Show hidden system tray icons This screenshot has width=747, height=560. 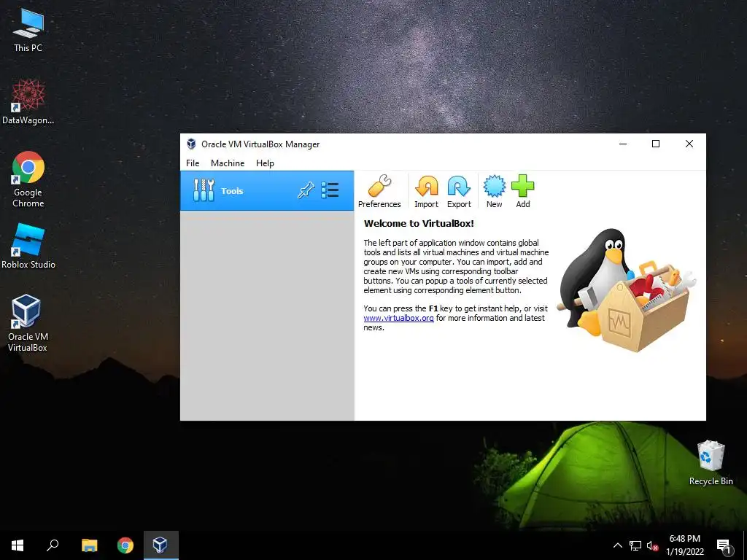(x=617, y=545)
